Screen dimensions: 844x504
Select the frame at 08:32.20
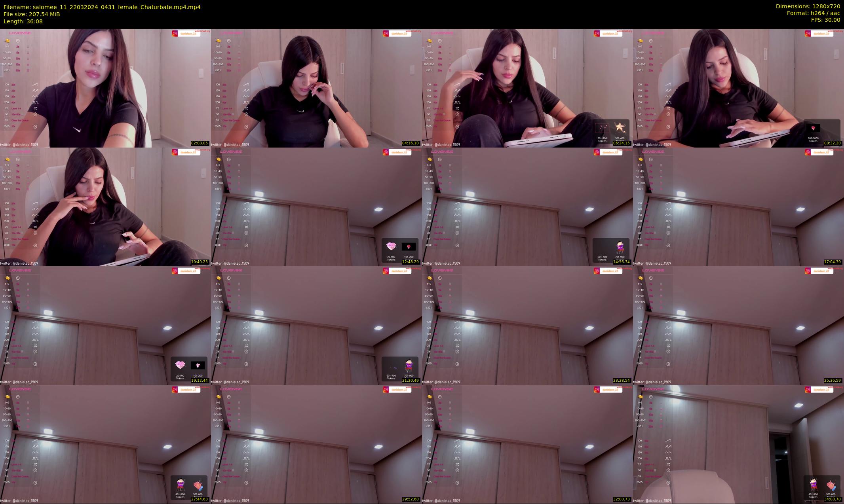738,88
